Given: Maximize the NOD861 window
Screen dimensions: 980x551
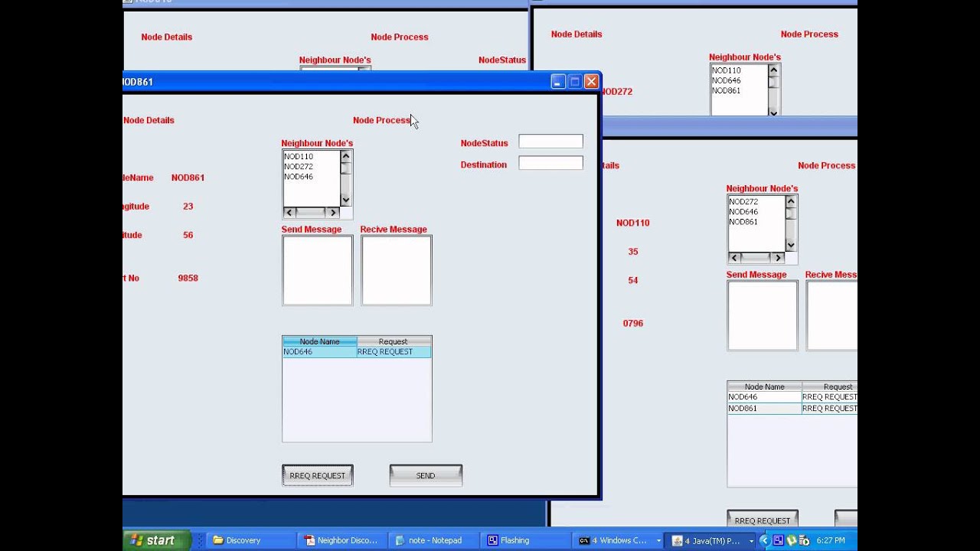Looking at the screenshot, I should point(575,81).
